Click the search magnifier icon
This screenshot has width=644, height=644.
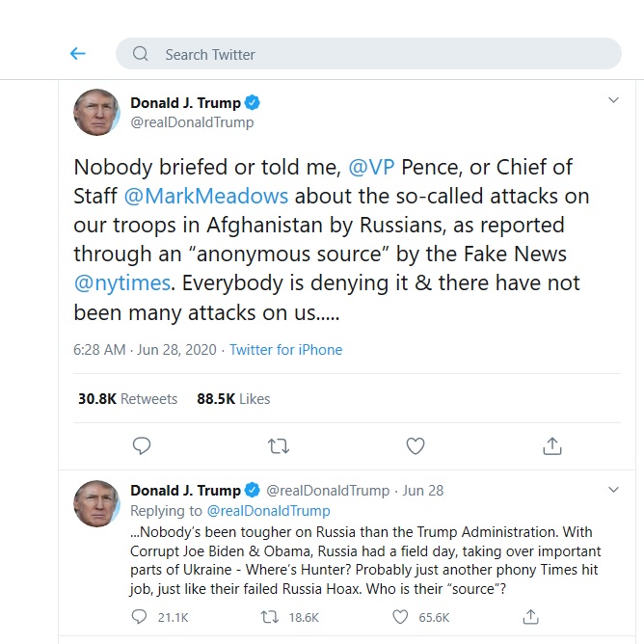[x=141, y=54]
